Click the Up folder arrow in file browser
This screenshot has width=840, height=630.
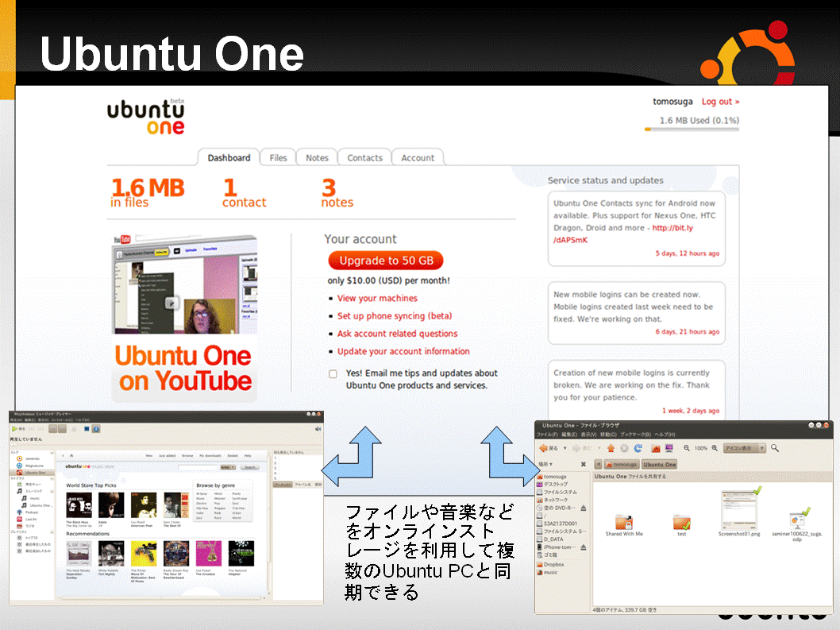tap(611, 448)
